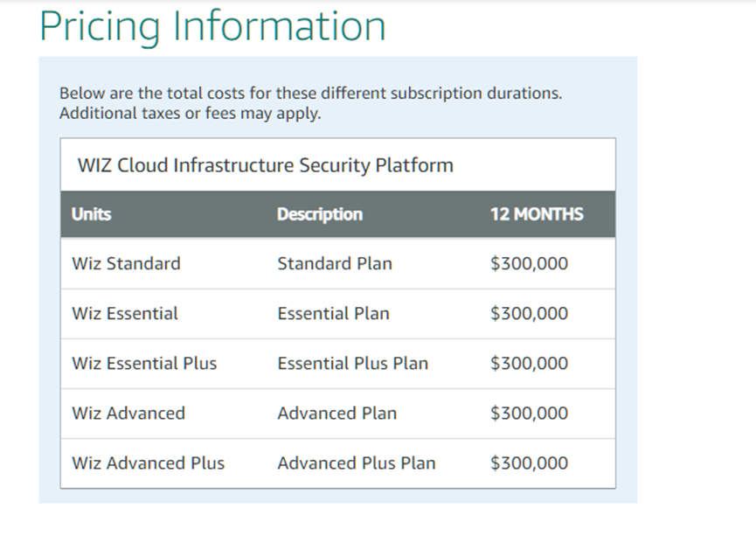Screen dimensions: 756x550
Task: Click the WIZ Cloud Infrastructure Security Platform title
Action: 265,165
